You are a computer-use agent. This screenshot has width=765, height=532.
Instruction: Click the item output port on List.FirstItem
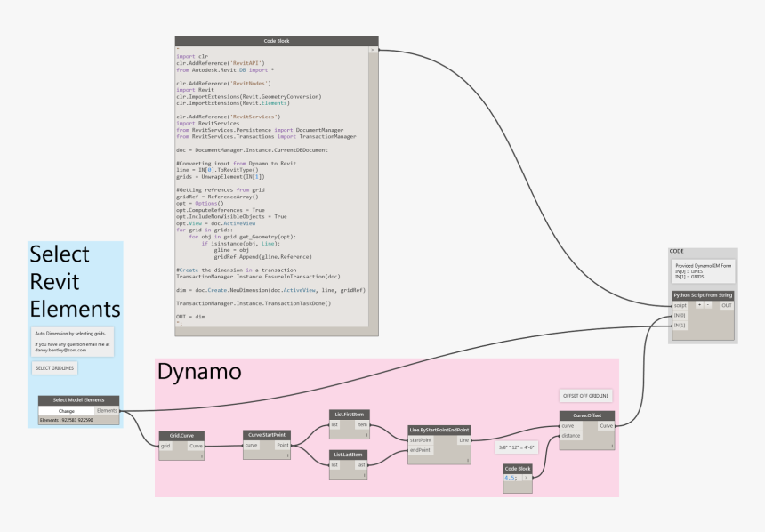pos(362,425)
